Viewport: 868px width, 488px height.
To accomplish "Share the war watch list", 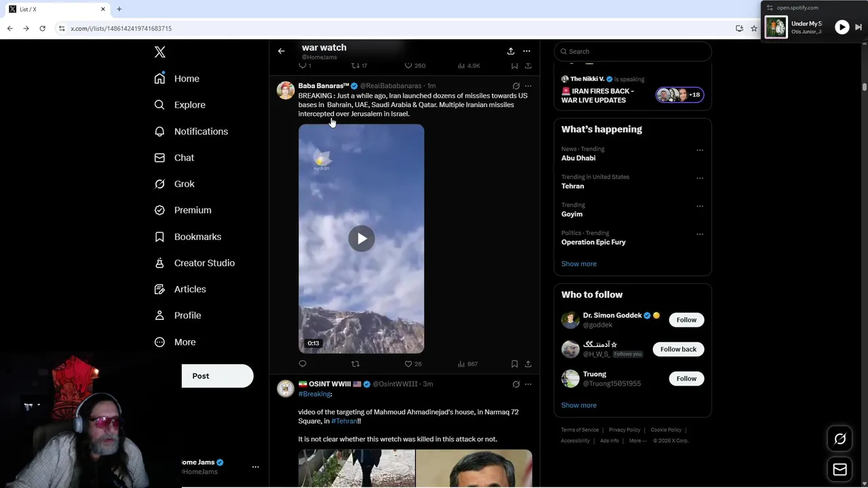I will coord(511,51).
